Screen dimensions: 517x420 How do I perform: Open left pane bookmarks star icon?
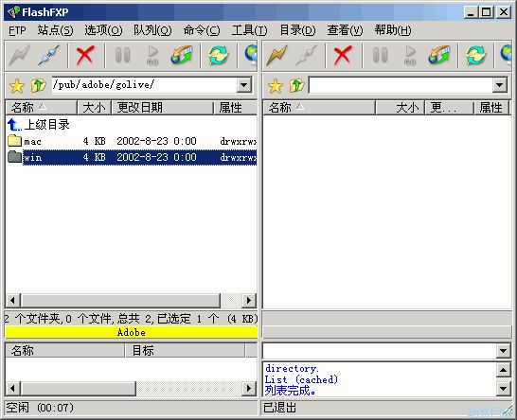click(x=17, y=86)
